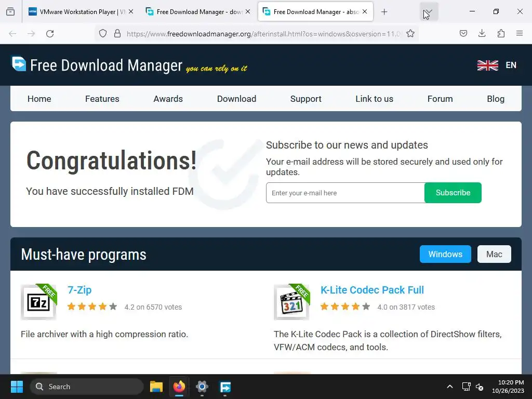532x399 pixels.
Task: Click the Free Download Manager logo icon
Action: (19, 64)
